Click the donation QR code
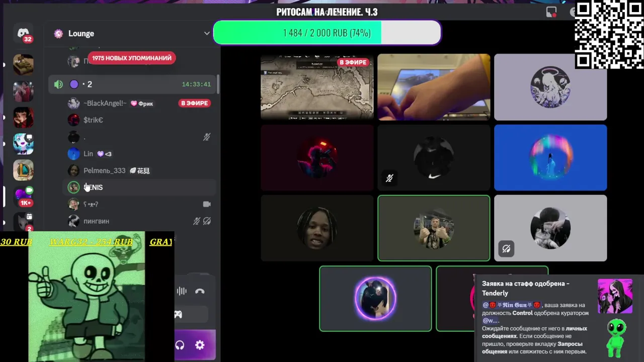The height and width of the screenshot is (362, 644). click(x=609, y=34)
